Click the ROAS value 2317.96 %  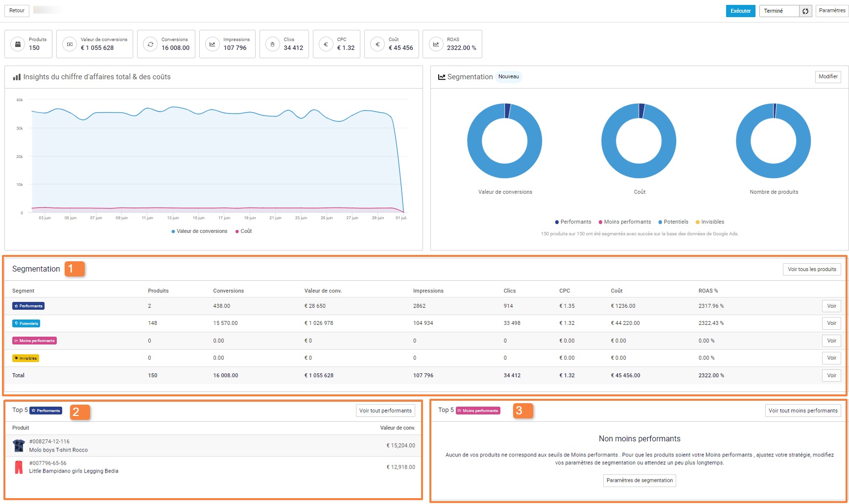[711, 306]
